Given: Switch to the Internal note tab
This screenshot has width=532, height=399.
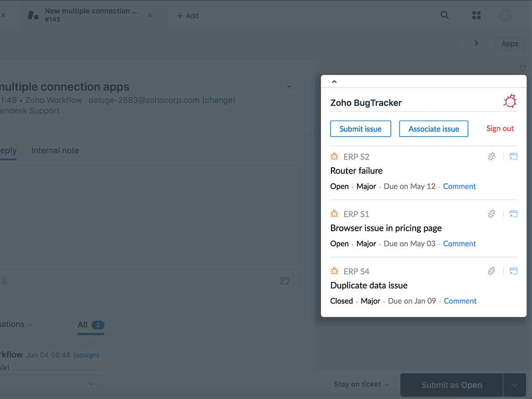Looking at the screenshot, I should (55, 151).
